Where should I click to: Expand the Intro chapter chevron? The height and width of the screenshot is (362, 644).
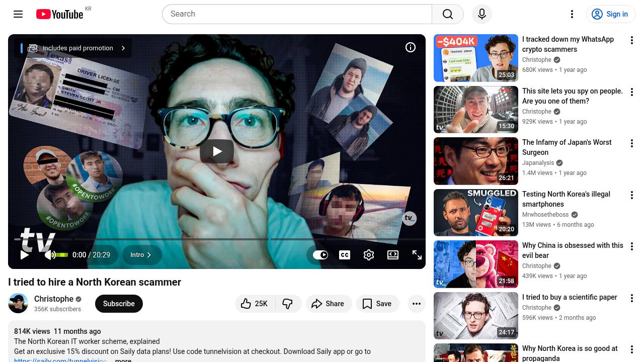tap(142, 255)
